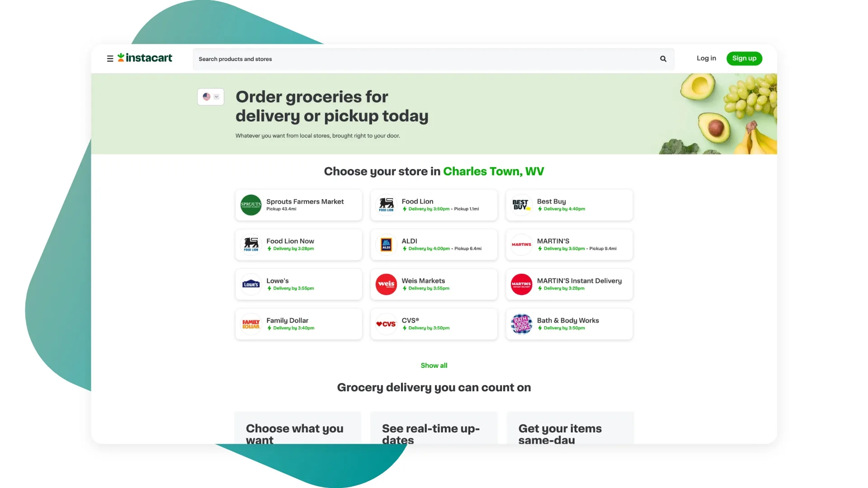Click the Show all link
The image size is (868, 488).
[434, 366]
